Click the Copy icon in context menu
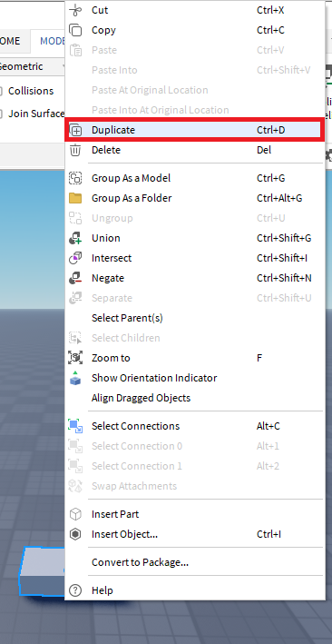The height and width of the screenshot is (644, 332). click(x=75, y=30)
